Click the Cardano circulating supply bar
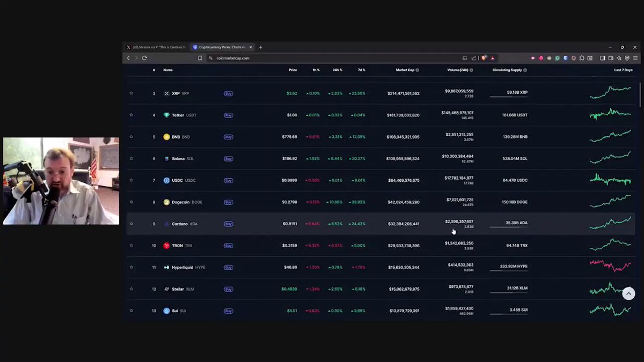 coord(509,227)
